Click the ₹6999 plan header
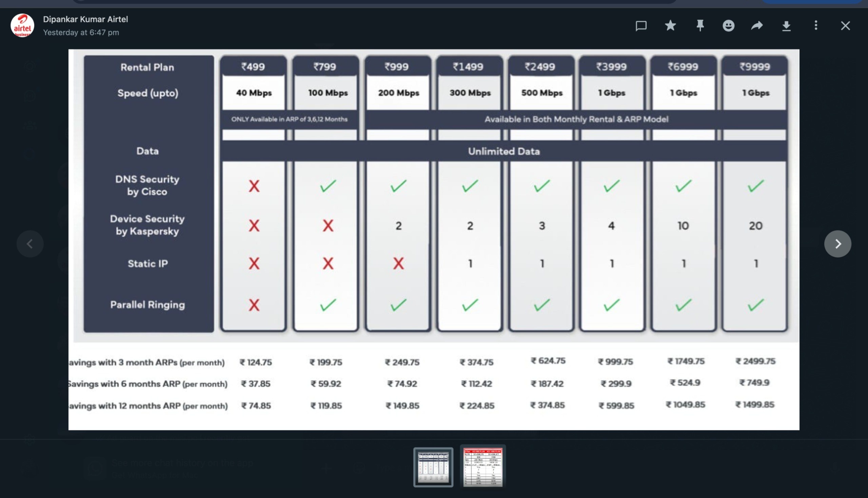 coord(683,67)
